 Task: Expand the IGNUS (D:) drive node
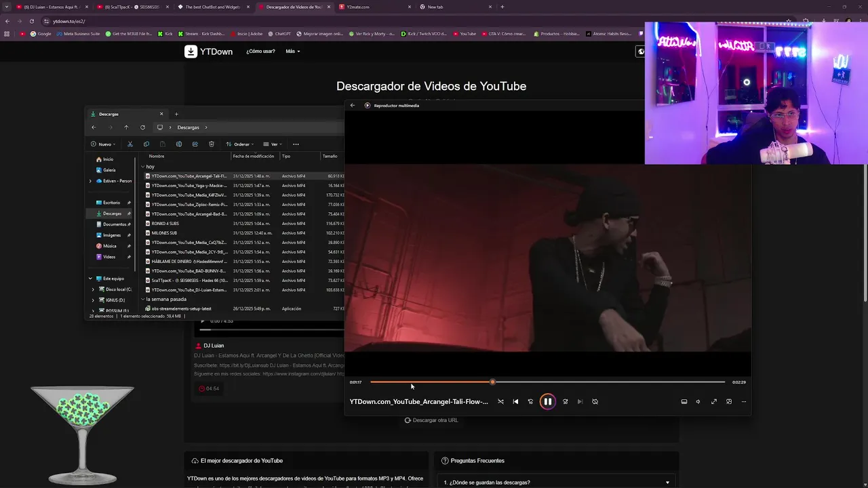[93, 300]
